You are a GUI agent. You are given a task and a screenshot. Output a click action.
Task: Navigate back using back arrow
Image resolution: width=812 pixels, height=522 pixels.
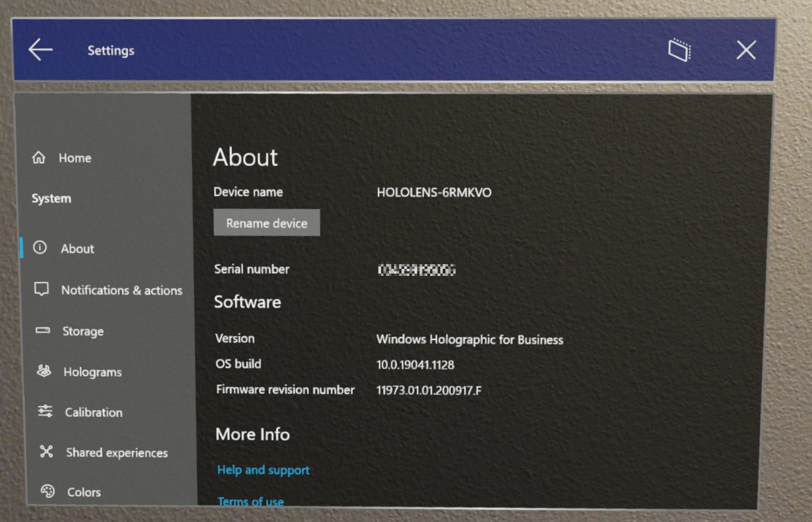click(38, 50)
